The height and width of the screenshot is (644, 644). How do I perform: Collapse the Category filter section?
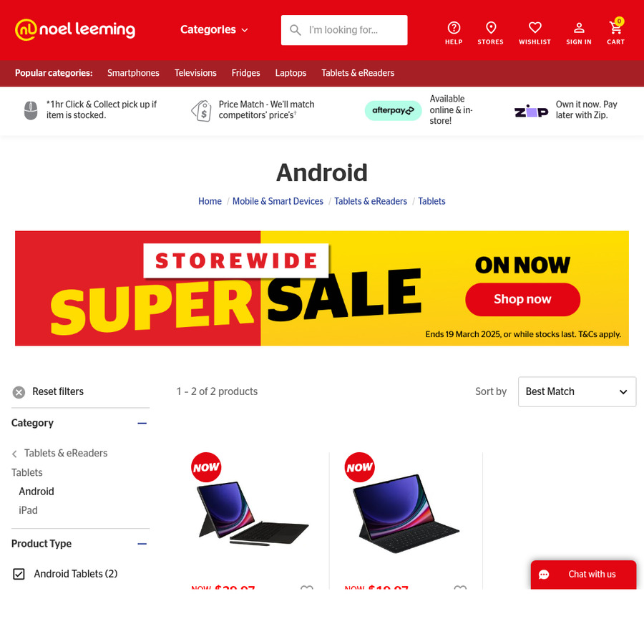pyautogui.click(x=142, y=423)
